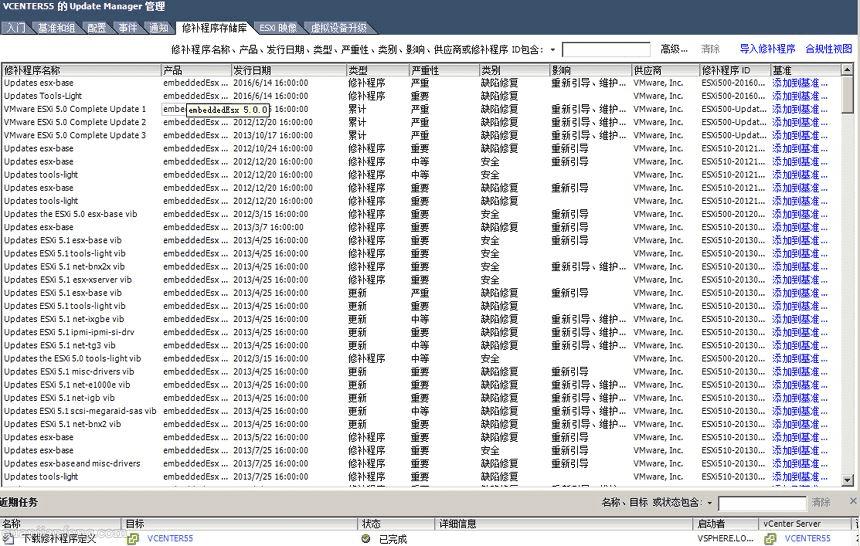
Task: Click the 导入修补程序 link
Action: [767, 49]
